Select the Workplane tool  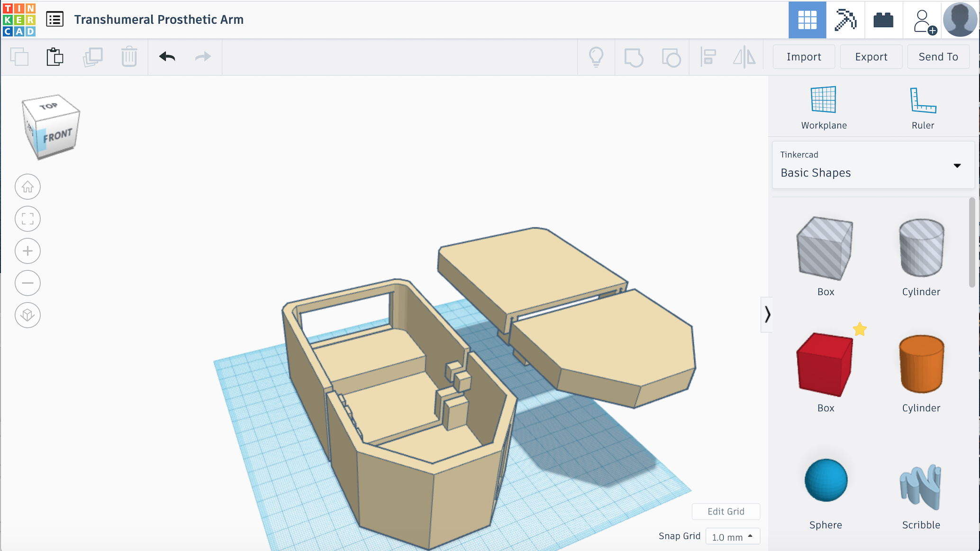(824, 108)
